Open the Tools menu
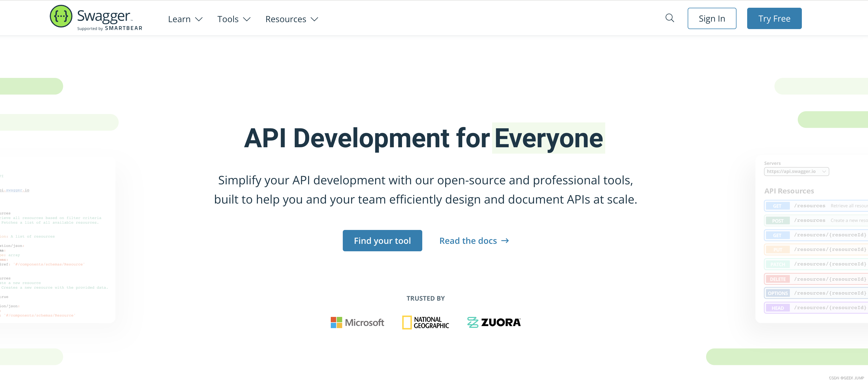The width and height of the screenshot is (868, 382). point(228,19)
